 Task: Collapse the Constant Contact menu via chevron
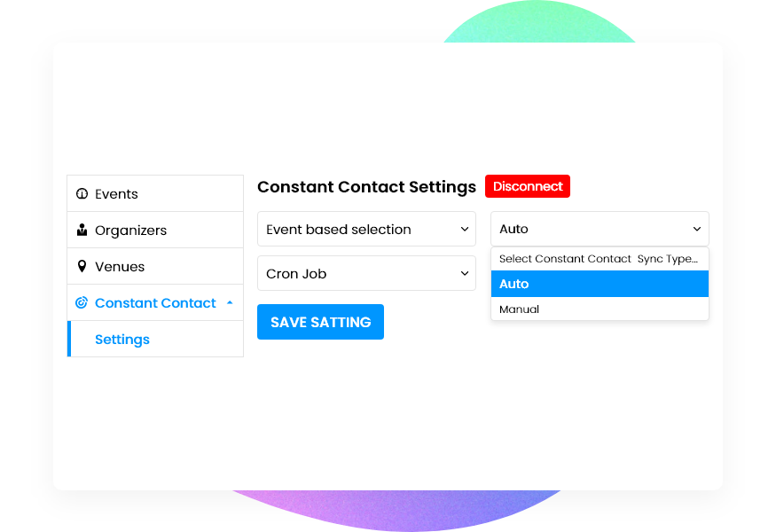[231, 301]
